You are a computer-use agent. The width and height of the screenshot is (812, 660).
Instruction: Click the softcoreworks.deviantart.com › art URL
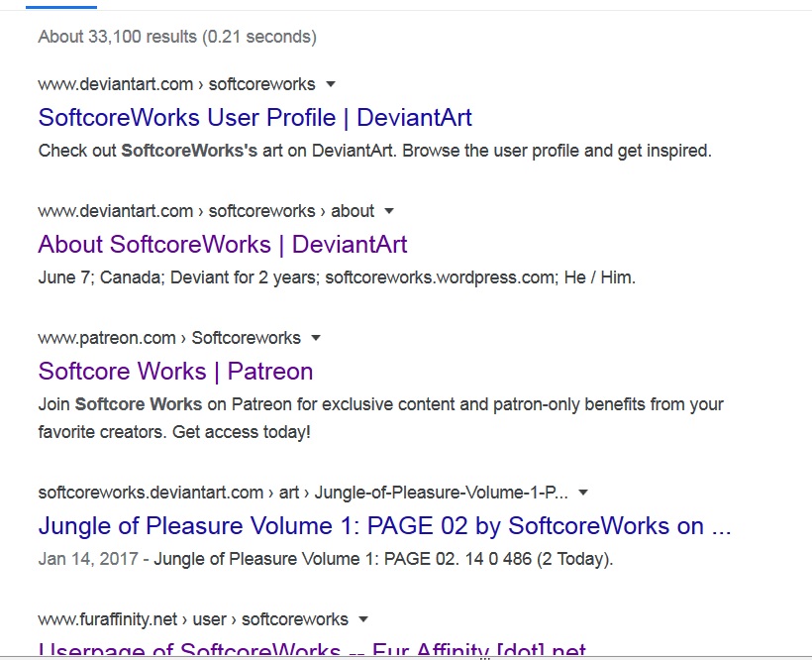click(x=303, y=493)
